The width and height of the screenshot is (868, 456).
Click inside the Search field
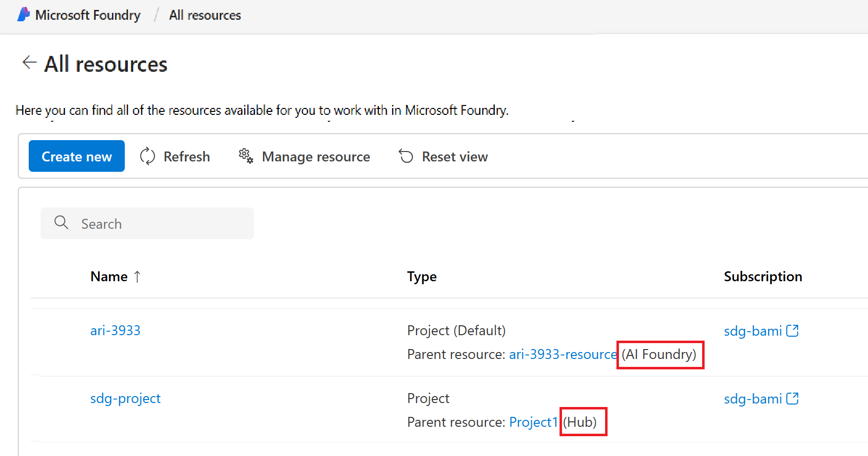(x=149, y=223)
